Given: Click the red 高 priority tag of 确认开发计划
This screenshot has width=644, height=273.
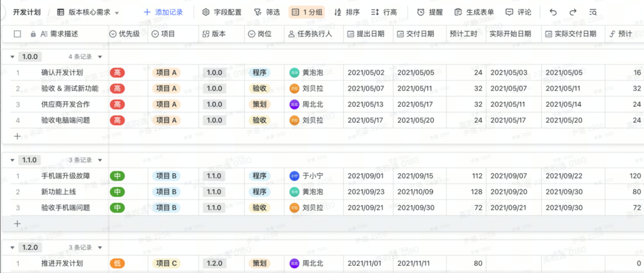Looking at the screenshot, I should (x=117, y=73).
